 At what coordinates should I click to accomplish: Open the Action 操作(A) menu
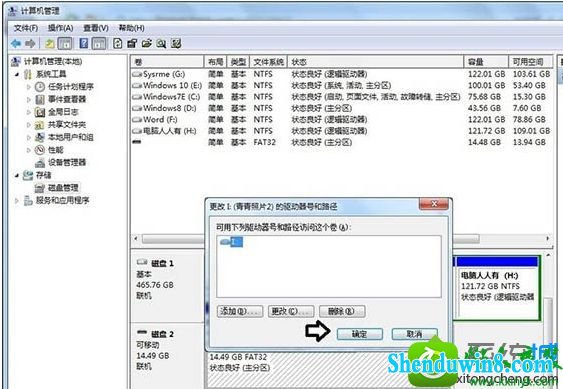pyautogui.click(x=61, y=28)
